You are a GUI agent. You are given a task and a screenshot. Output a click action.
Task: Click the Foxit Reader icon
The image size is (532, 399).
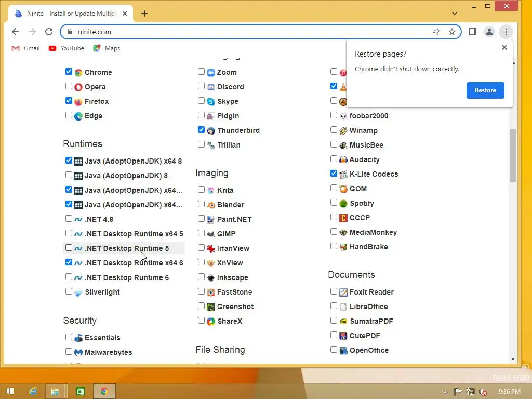[x=343, y=292]
